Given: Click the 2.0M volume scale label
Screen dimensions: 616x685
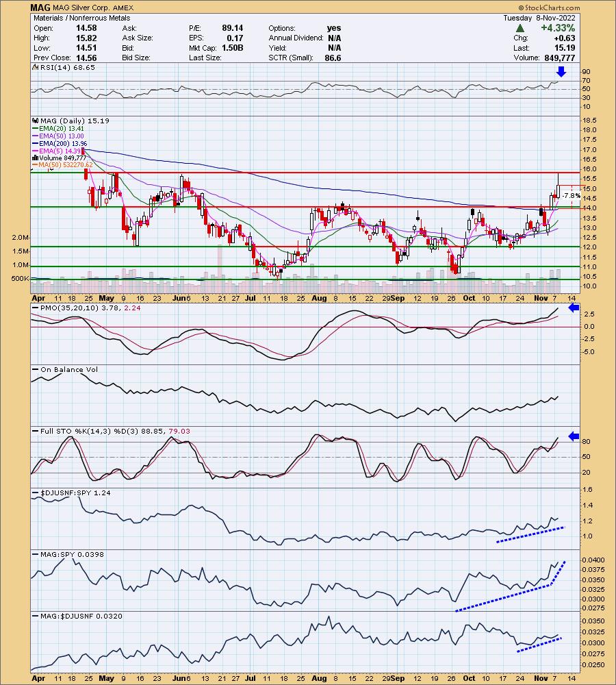Looking at the screenshot, I should [21, 238].
